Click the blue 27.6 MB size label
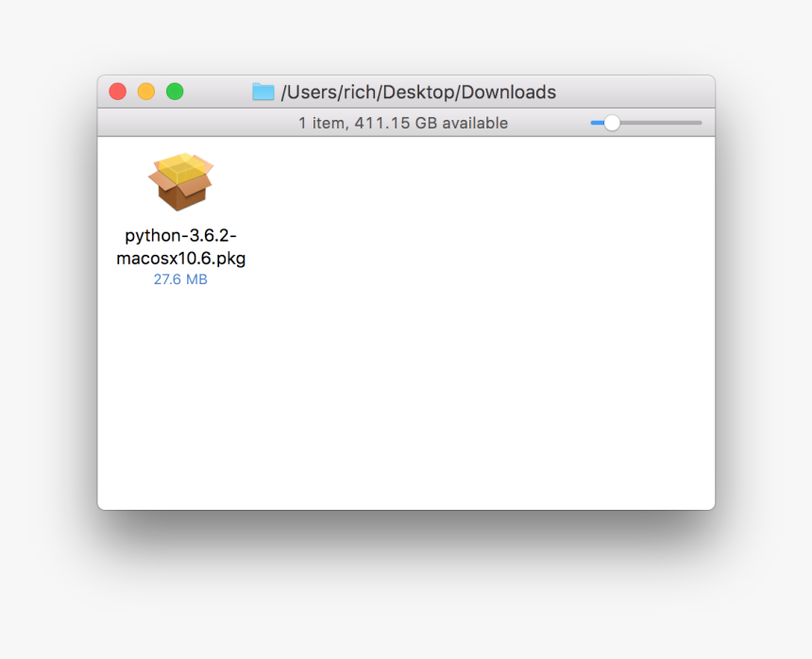 pyautogui.click(x=180, y=279)
